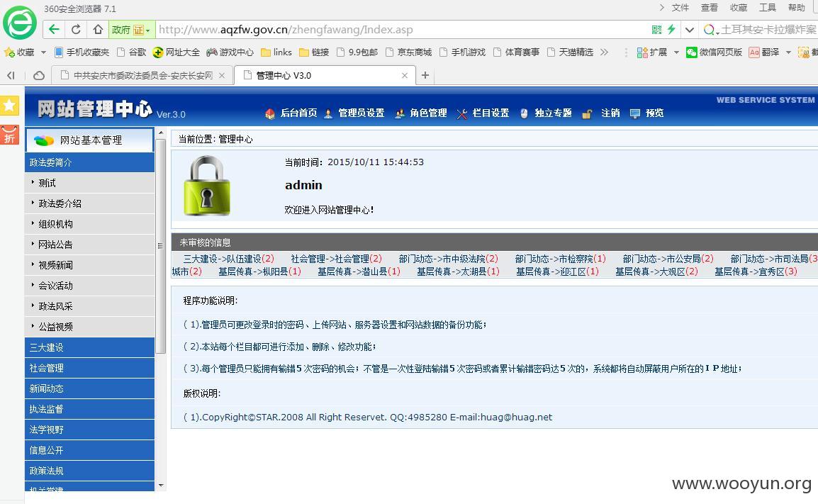Click 基层传真->宜秀区(3) link

756,271
